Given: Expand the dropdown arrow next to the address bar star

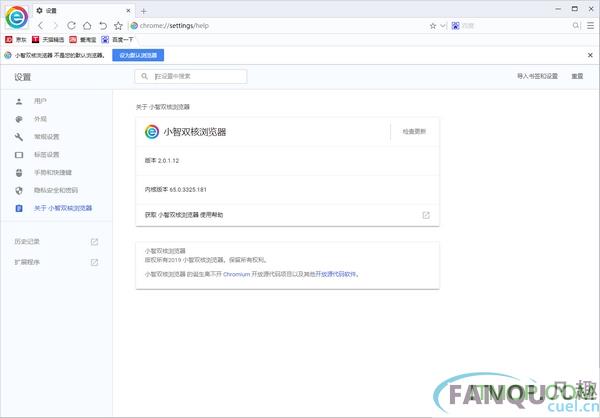Looking at the screenshot, I should coord(443,26).
